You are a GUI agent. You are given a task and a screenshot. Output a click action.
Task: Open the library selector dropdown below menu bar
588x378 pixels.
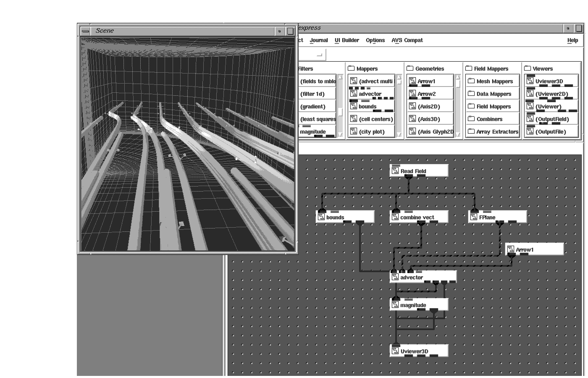point(319,55)
